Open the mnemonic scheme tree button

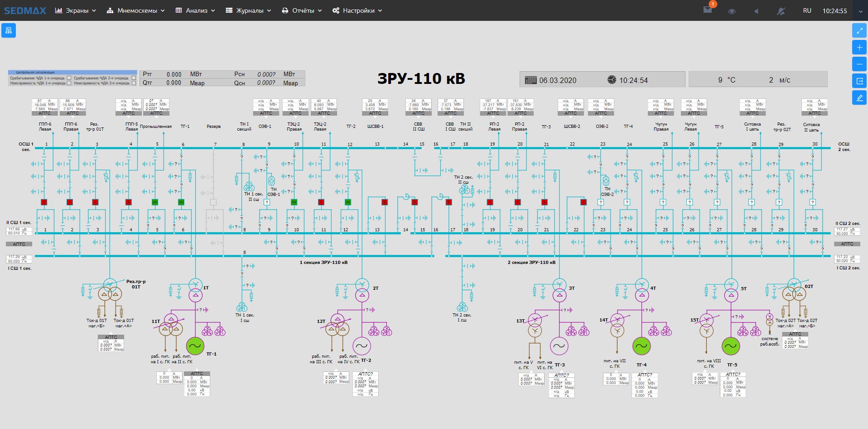tap(9, 30)
